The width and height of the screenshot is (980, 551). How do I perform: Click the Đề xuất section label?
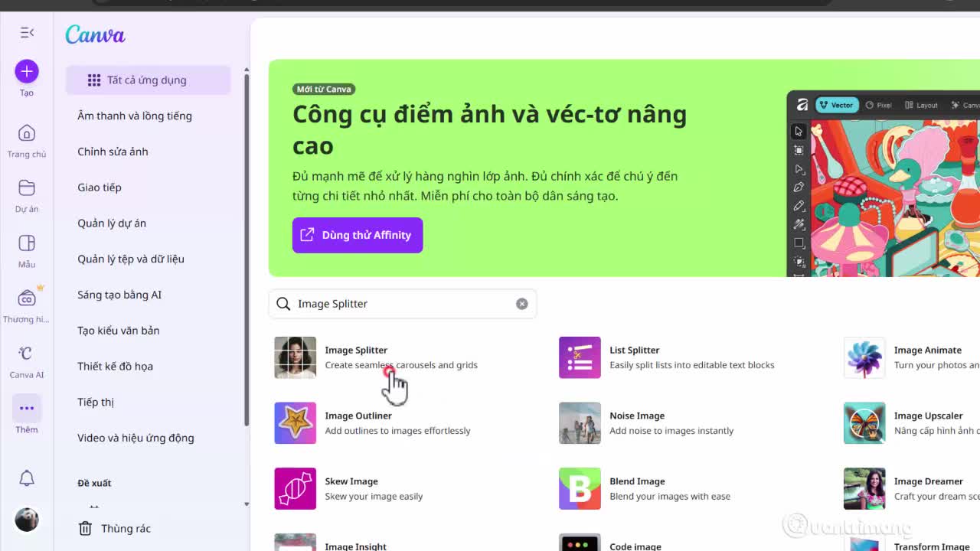(x=94, y=483)
